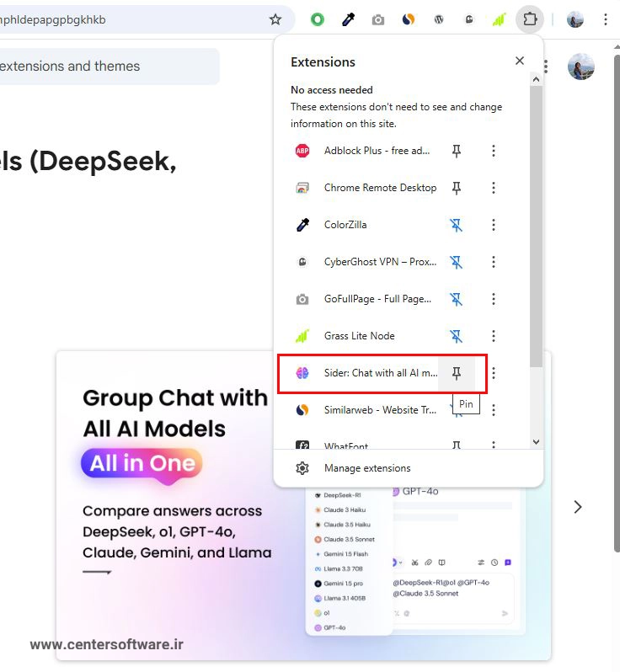Close the Extensions popup
Screen dimensions: 620x672
click(x=520, y=61)
